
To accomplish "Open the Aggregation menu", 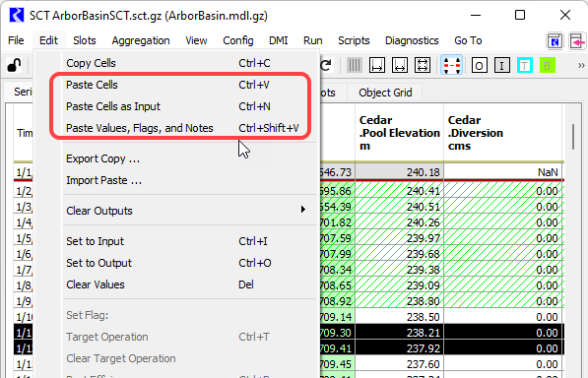I will click(141, 40).
